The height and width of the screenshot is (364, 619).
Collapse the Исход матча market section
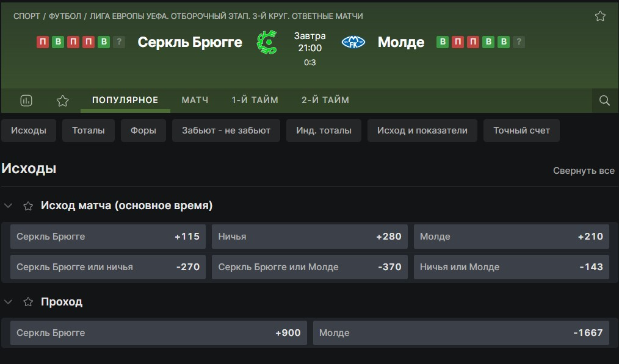click(x=9, y=206)
